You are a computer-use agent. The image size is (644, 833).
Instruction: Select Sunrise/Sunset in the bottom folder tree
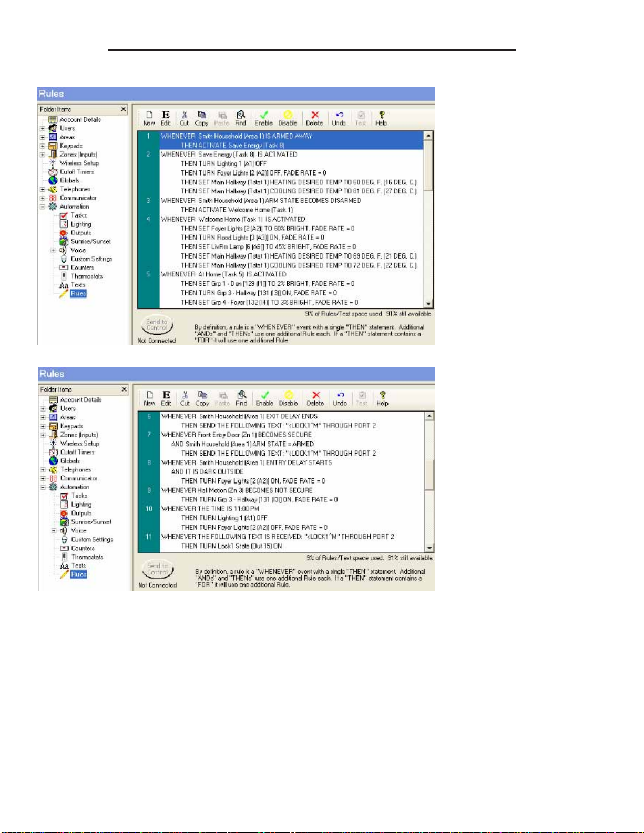(x=91, y=522)
